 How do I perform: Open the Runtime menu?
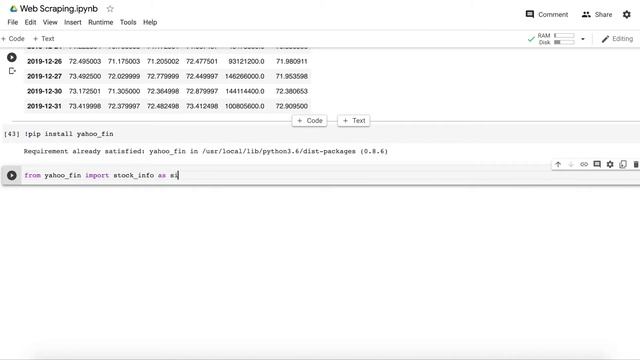100,22
